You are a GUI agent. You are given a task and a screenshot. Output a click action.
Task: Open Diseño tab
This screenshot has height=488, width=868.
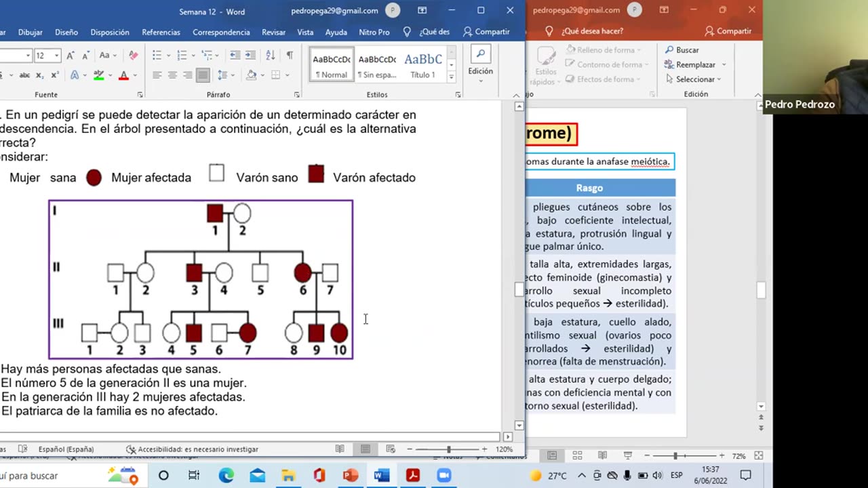pyautogui.click(x=66, y=32)
